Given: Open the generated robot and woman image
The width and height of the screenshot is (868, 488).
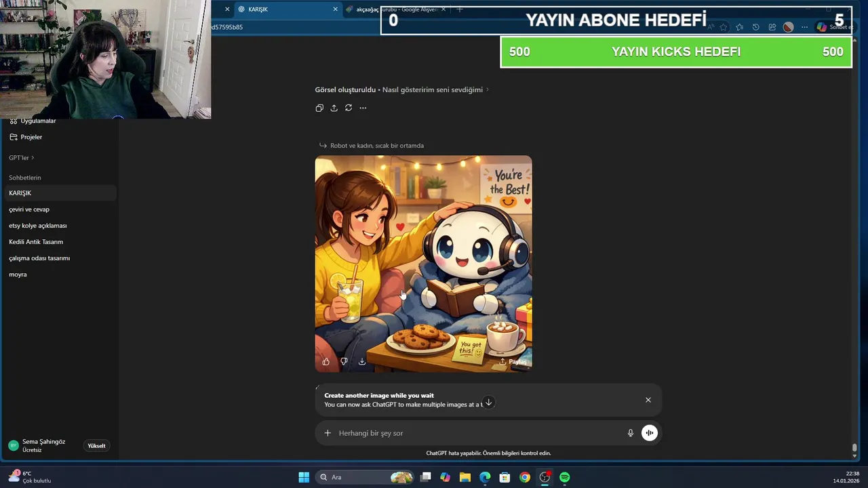Looking at the screenshot, I should [423, 264].
